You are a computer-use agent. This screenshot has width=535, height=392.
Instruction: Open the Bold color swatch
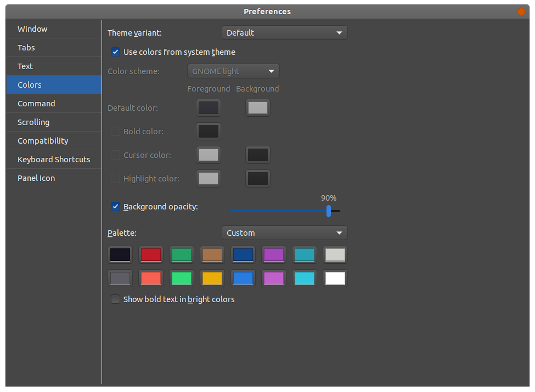point(209,132)
